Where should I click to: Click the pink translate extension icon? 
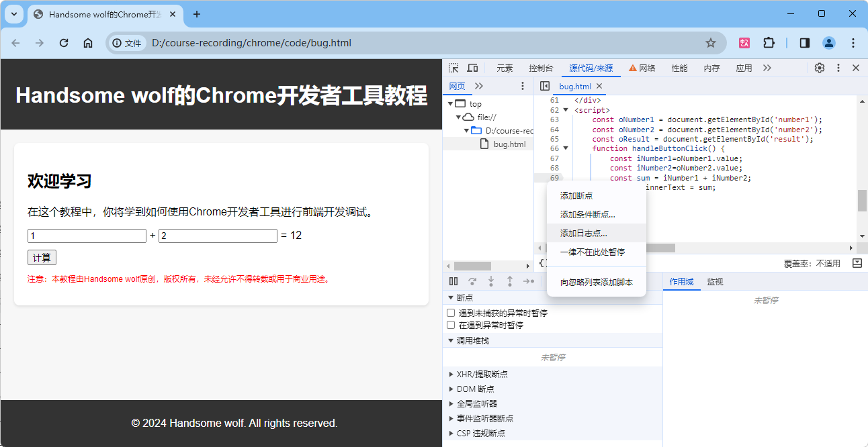coord(744,43)
